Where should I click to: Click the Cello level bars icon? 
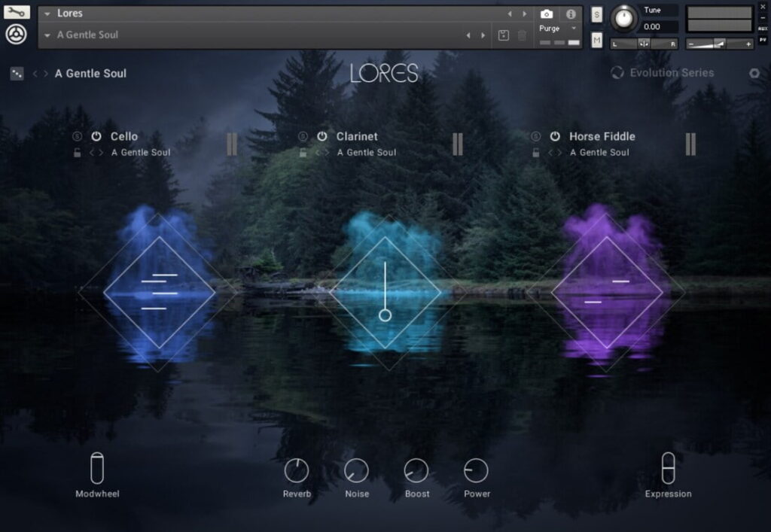tap(232, 144)
